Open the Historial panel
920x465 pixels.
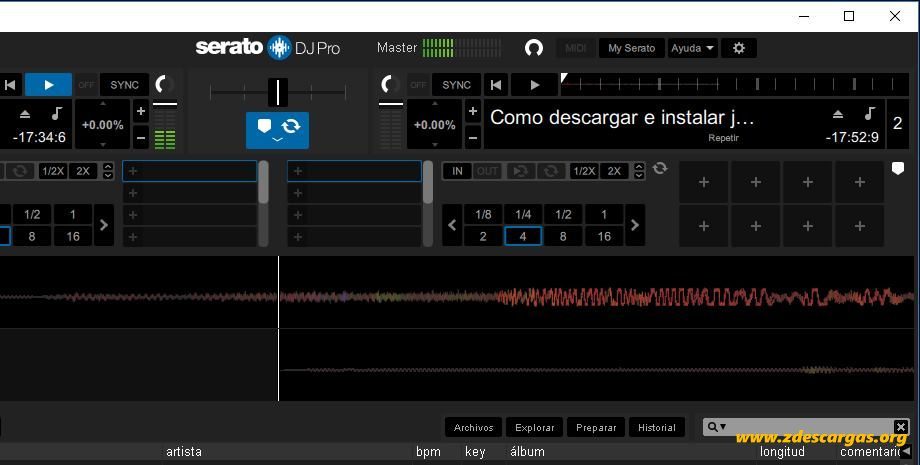click(x=657, y=427)
